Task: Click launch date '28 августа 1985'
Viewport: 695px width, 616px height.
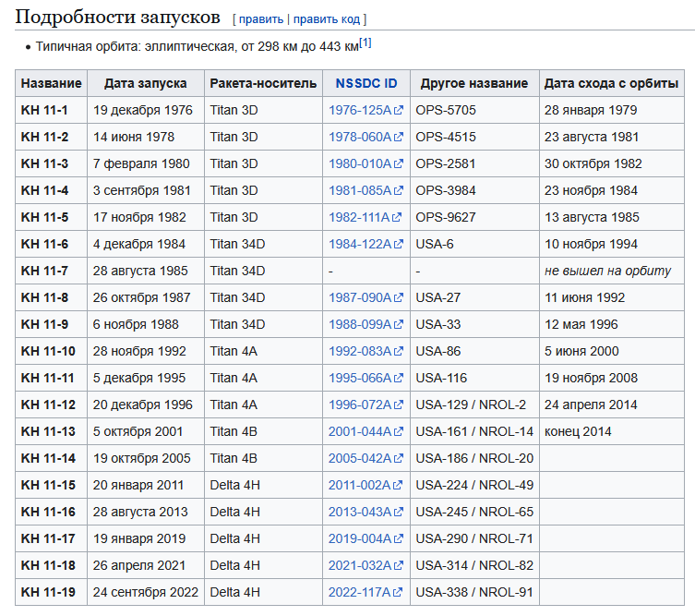Action: click(140, 271)
